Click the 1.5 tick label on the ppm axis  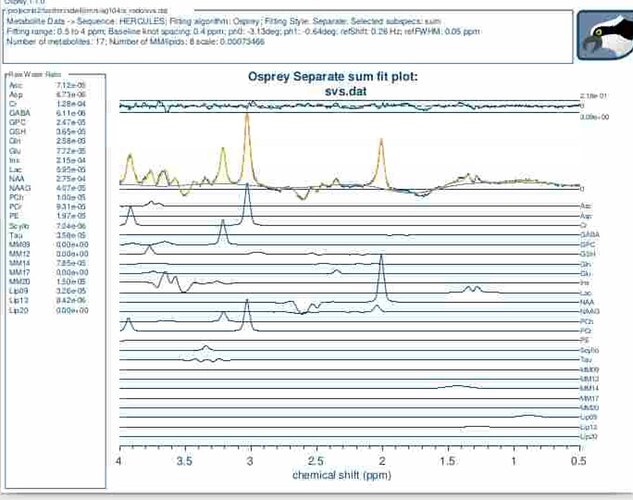point(448,461)
